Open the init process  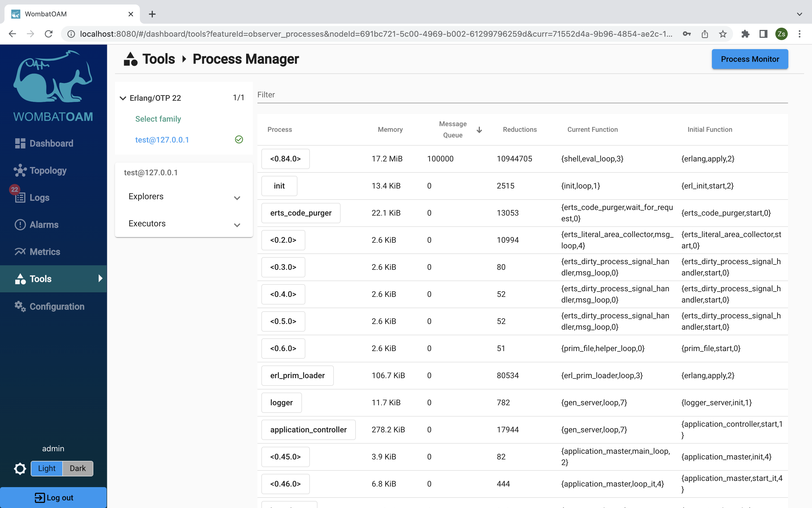pos(279,186)
